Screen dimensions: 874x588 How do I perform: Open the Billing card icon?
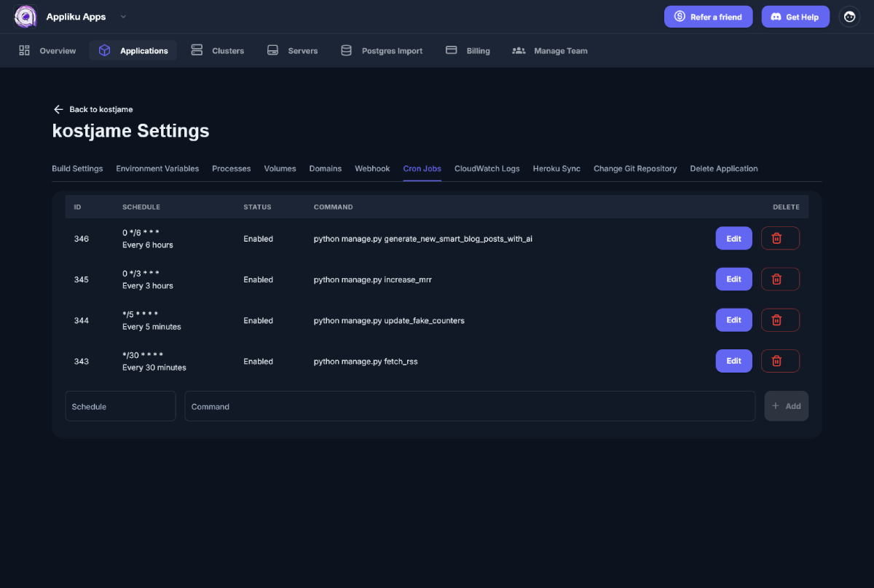click(x=452, y=50)
